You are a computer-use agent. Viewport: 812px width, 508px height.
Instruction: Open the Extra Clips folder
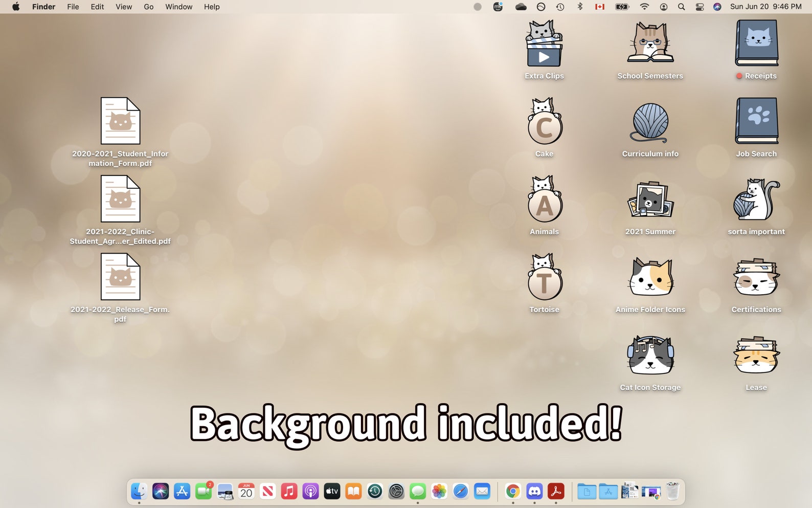544,44
